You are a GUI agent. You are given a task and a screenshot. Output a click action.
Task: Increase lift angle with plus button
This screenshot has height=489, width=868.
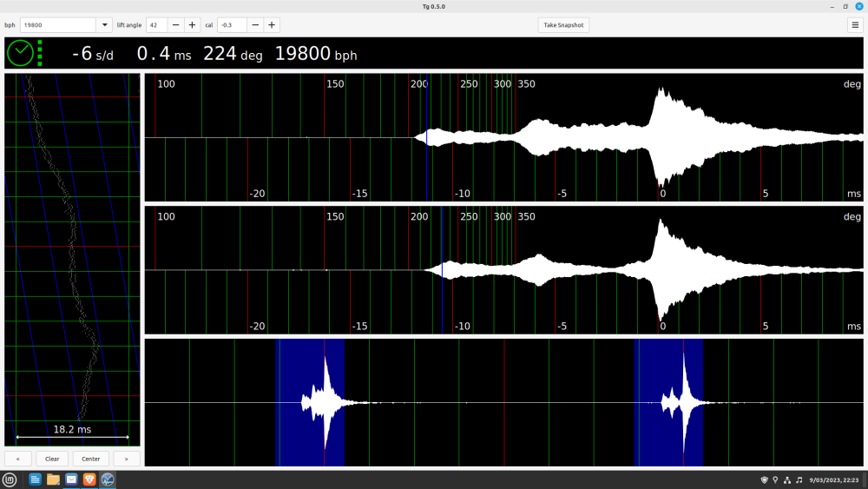192,25
